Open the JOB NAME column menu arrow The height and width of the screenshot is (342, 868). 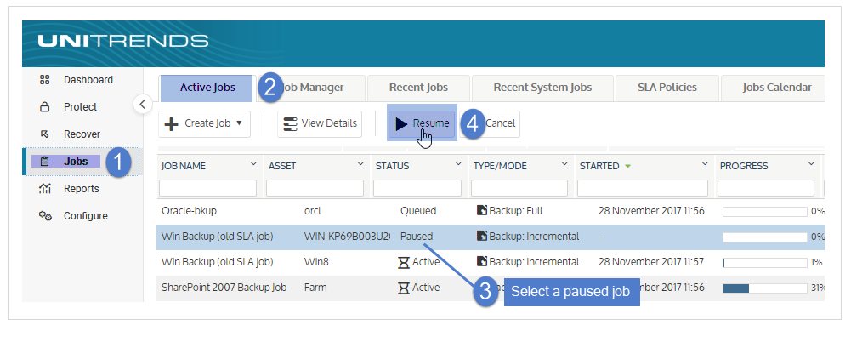click(253, 164)
